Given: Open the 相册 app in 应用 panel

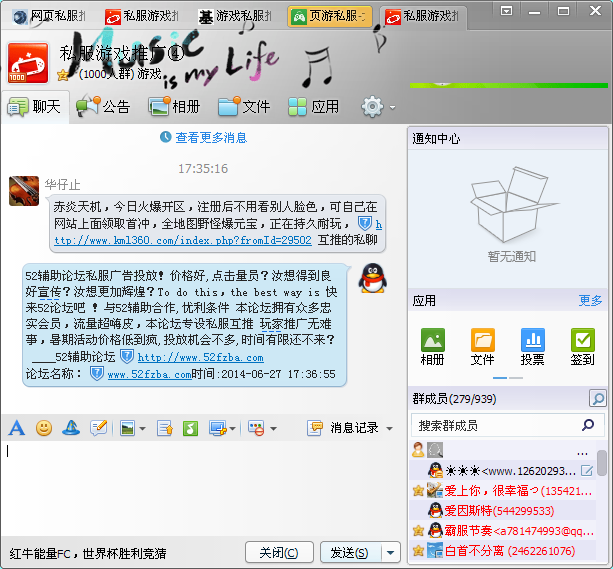Looking at the screenshot, I should tap(432, 346).
